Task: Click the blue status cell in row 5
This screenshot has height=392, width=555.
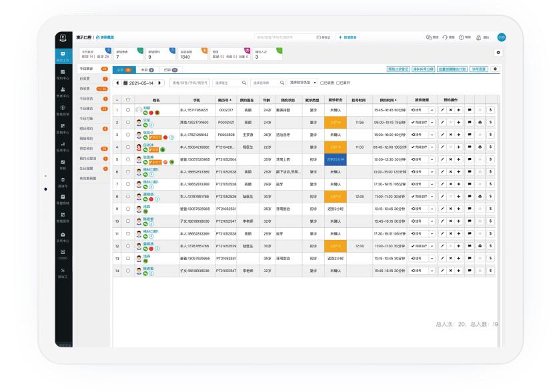Action: [x=335, y=159]
